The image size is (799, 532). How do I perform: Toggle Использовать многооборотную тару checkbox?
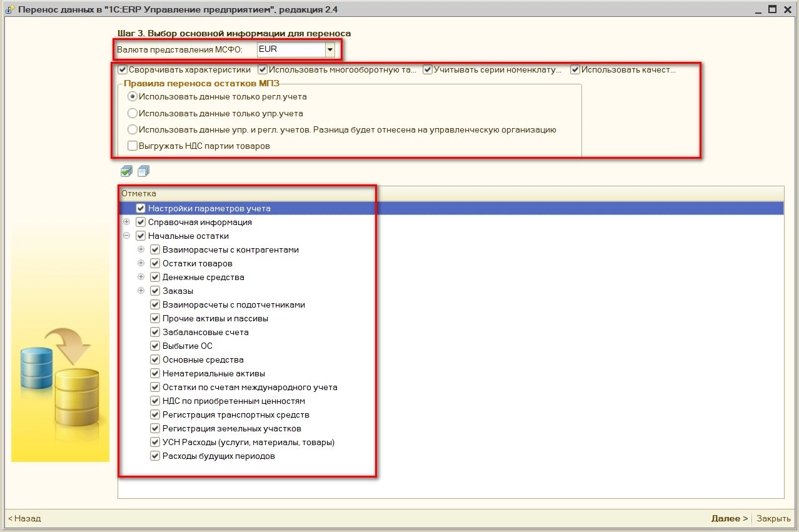263,70
